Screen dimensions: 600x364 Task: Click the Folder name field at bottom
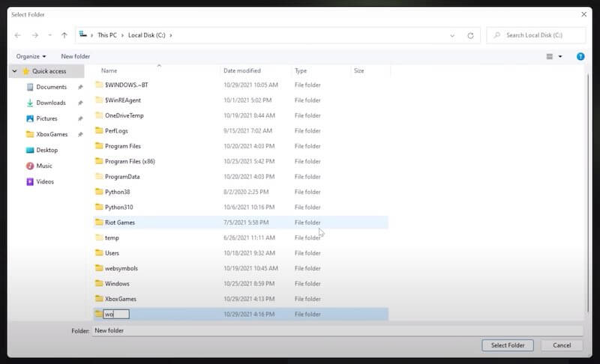(337, 330)
